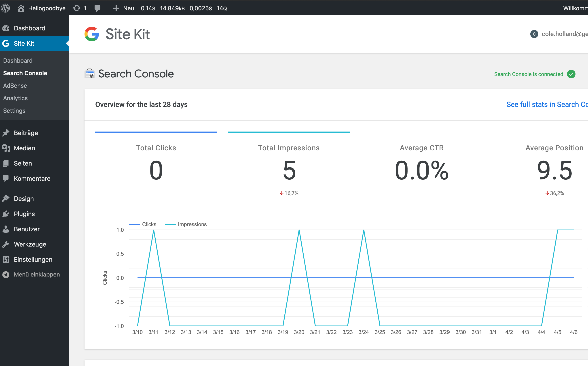Select the Total Clicks metric tab
Viewport: 588px width, 366px height.
156,164
